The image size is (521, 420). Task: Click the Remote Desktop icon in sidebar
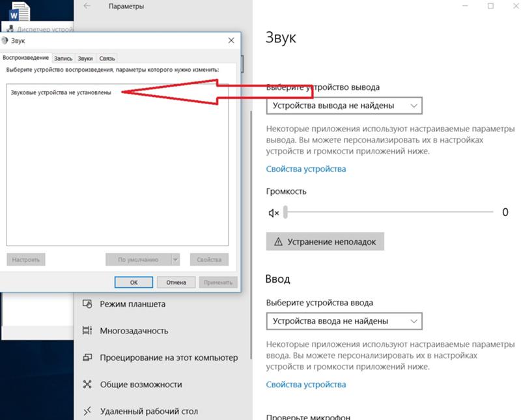tap(87, 412)
